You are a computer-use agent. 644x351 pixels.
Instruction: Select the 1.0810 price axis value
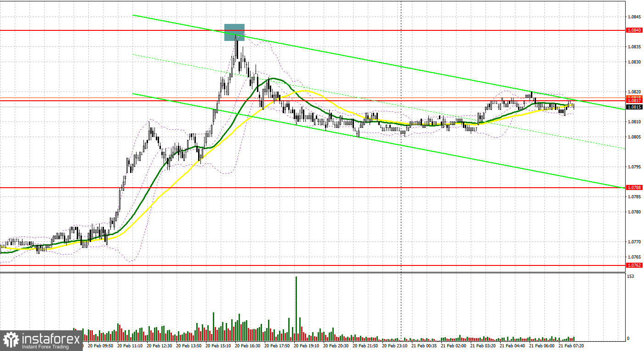(634, 121)
